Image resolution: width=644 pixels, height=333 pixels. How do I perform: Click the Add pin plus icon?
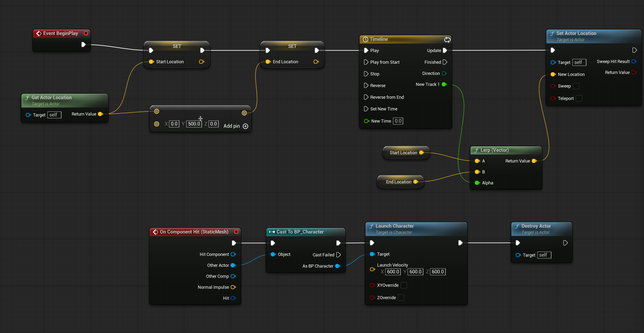[x=245, y=126]
